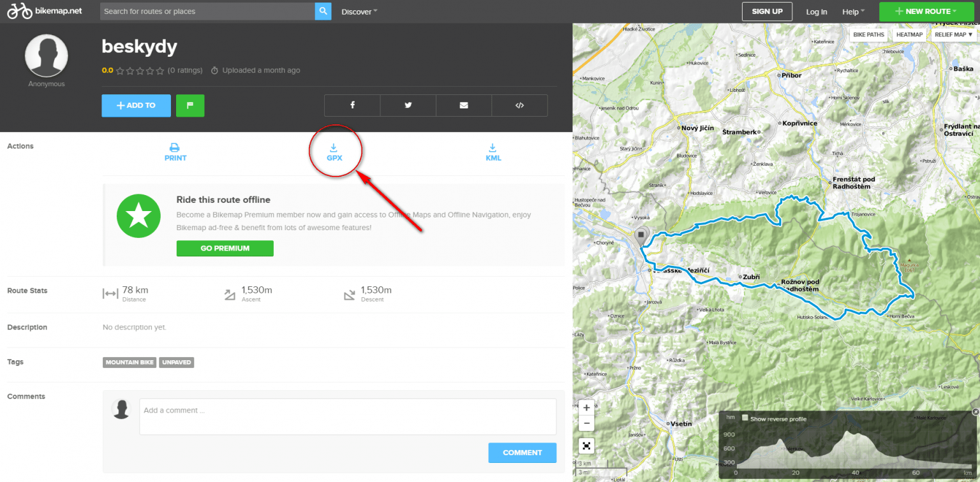Zoom out on the map with minus

(x=586, y=423)
